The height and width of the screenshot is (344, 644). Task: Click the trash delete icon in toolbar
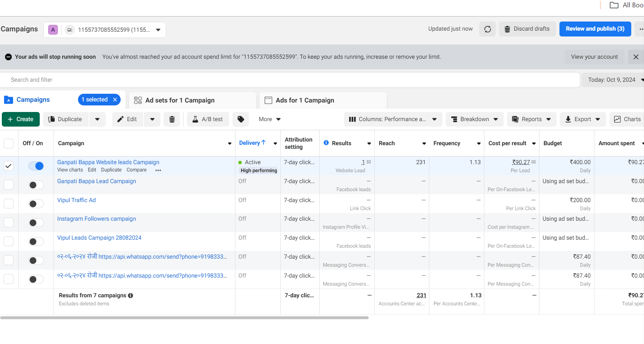pyautogui.click(x=172, y=119)
